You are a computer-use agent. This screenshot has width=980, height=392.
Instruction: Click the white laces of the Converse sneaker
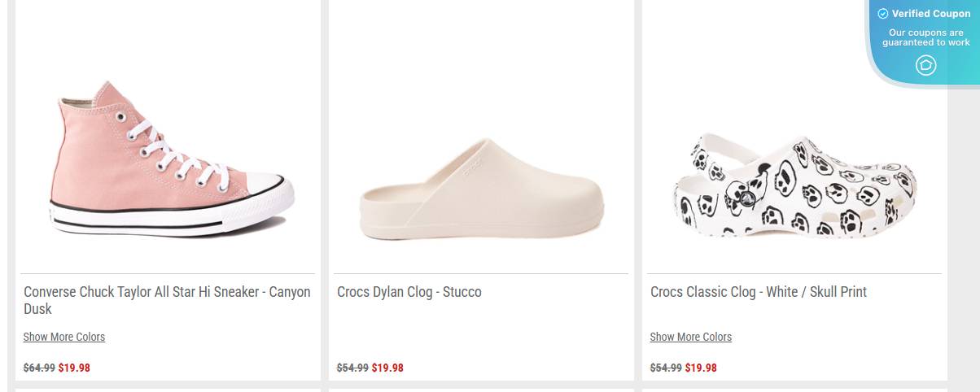coord(175,155)
